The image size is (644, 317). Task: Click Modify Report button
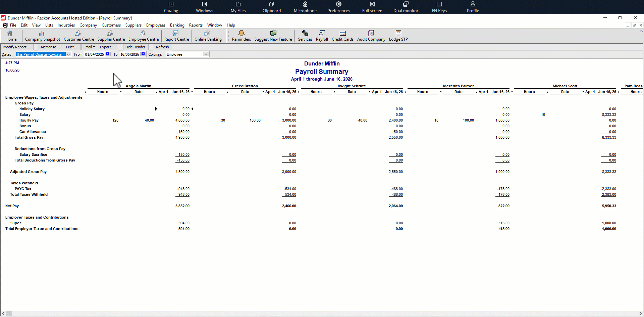pos(17,47)
